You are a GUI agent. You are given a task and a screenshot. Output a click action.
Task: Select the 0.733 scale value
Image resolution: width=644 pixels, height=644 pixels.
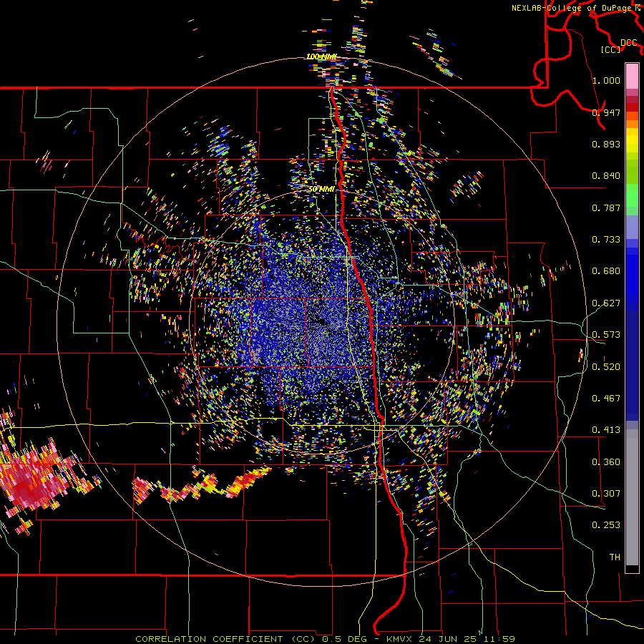[x=606, y=240]
